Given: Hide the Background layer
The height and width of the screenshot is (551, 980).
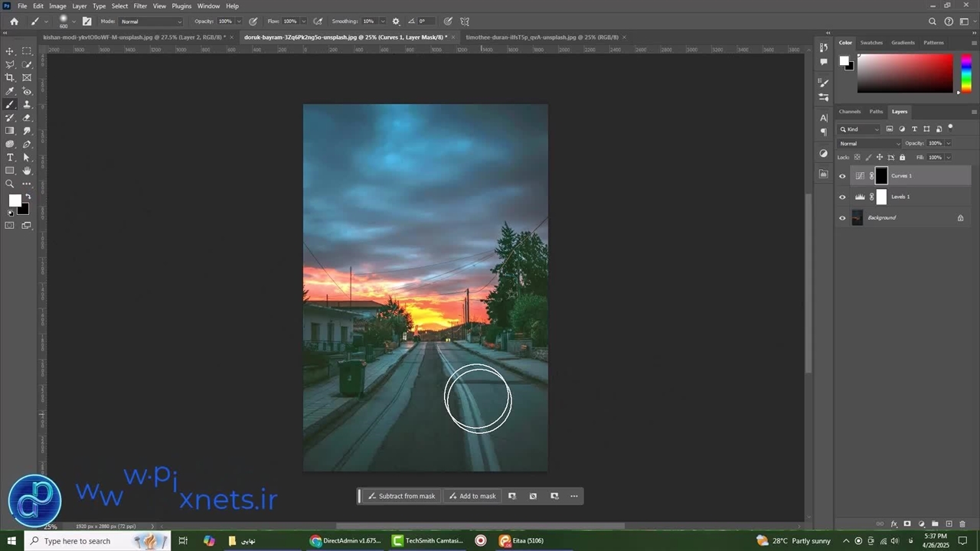Looking at the screenshot, I should [x=842, y=218].
